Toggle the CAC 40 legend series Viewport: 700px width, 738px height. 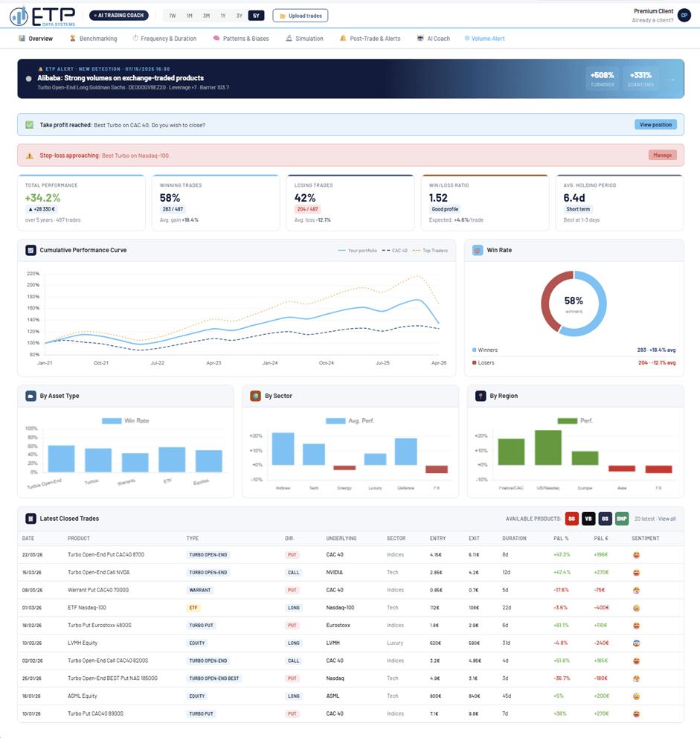pyautogui.click(x=394, y=251)
